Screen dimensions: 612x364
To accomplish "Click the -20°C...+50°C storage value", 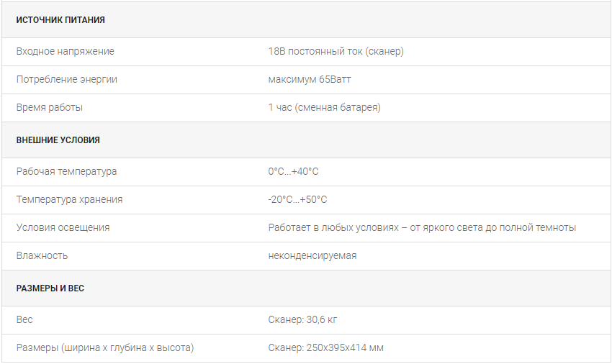I will (298, 200).
